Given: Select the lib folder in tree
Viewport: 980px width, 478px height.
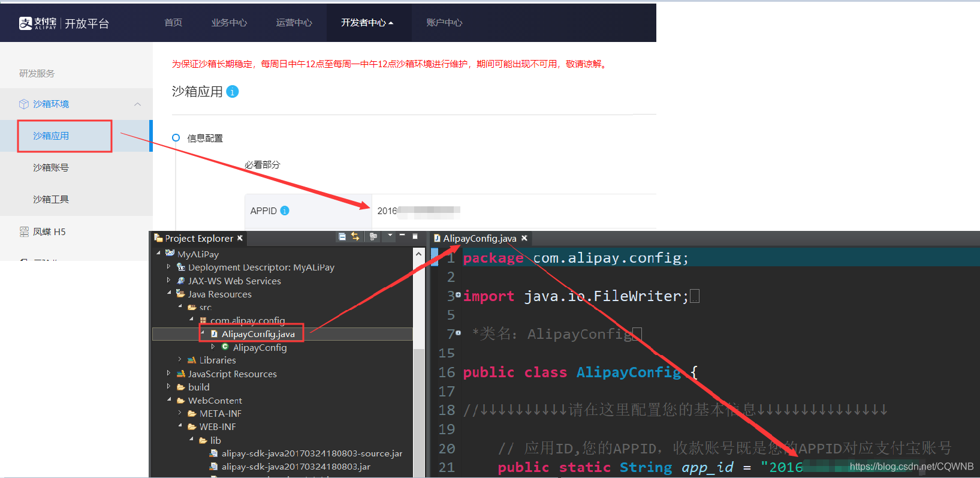Looking at the screenshot, I should [215, 441].
